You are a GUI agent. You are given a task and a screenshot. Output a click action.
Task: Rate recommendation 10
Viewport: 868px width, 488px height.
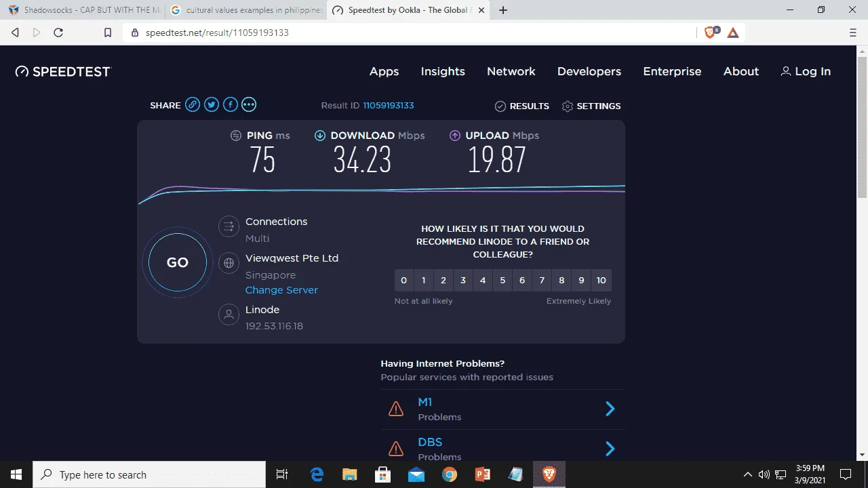click(601, 280)
